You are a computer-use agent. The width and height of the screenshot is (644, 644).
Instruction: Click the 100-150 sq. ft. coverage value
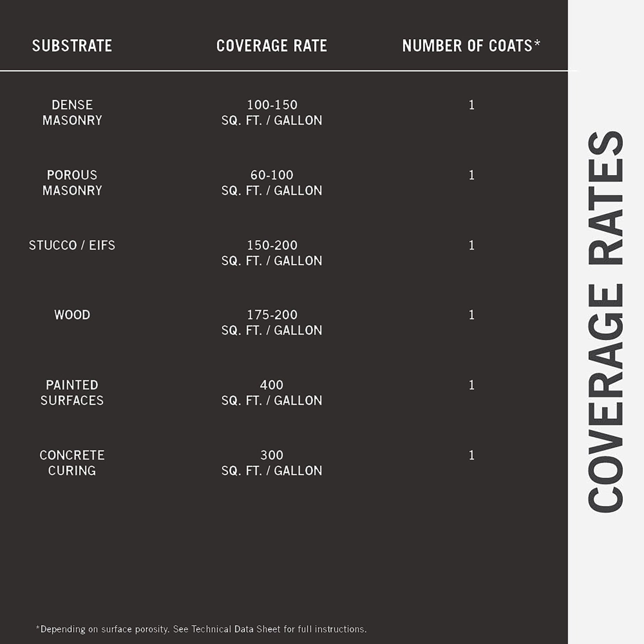(x=272, y=112)
